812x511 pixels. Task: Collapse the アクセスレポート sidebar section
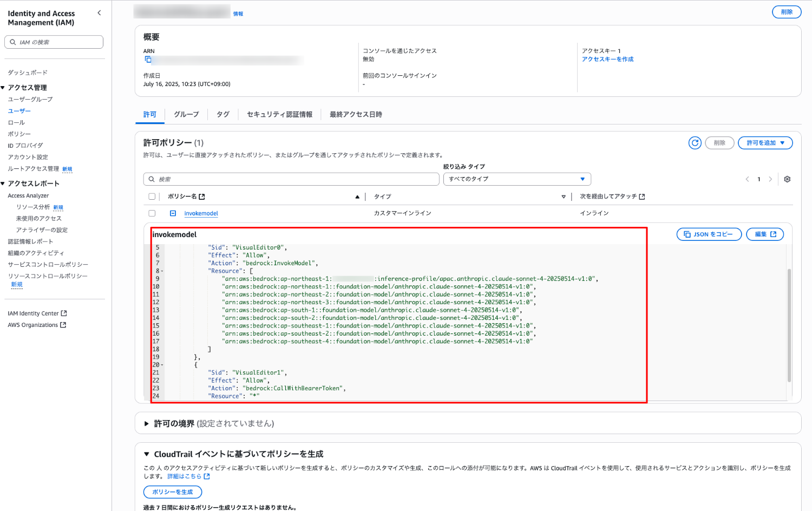3,184
